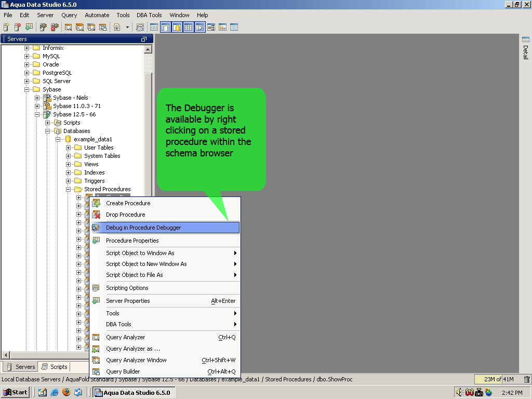Click the horizontal scroll-left arrow in Servers panel

(x=5, y=355)
